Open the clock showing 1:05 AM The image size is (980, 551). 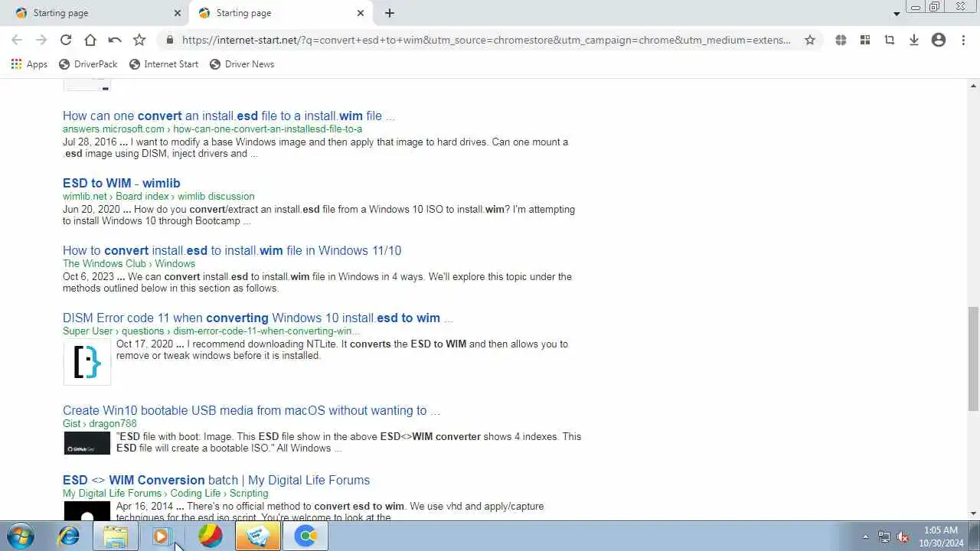point(942,536)
